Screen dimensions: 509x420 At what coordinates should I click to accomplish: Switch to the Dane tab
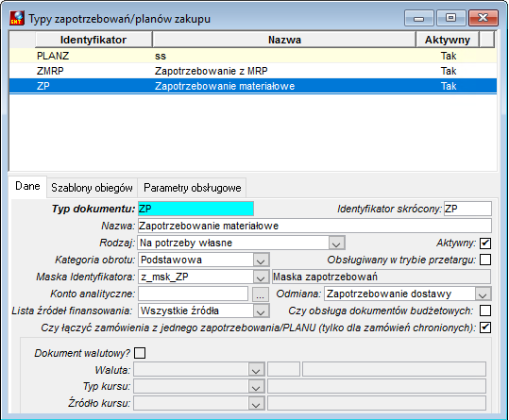tap(27, 186)
